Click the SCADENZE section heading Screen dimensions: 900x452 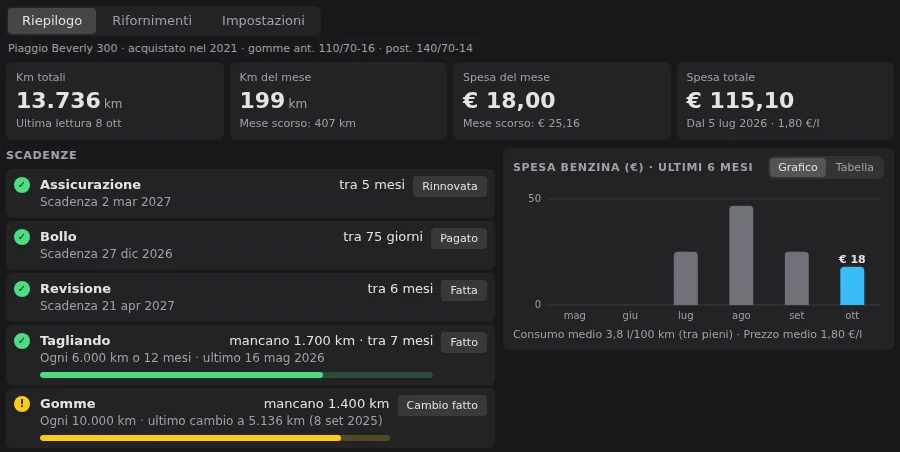[41, 155]
